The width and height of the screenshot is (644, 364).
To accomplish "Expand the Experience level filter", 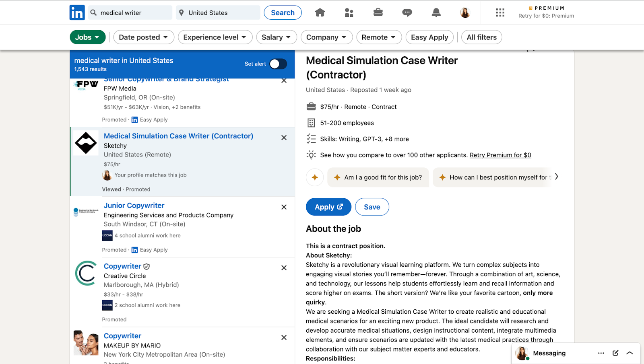I will tap(215, 37).
